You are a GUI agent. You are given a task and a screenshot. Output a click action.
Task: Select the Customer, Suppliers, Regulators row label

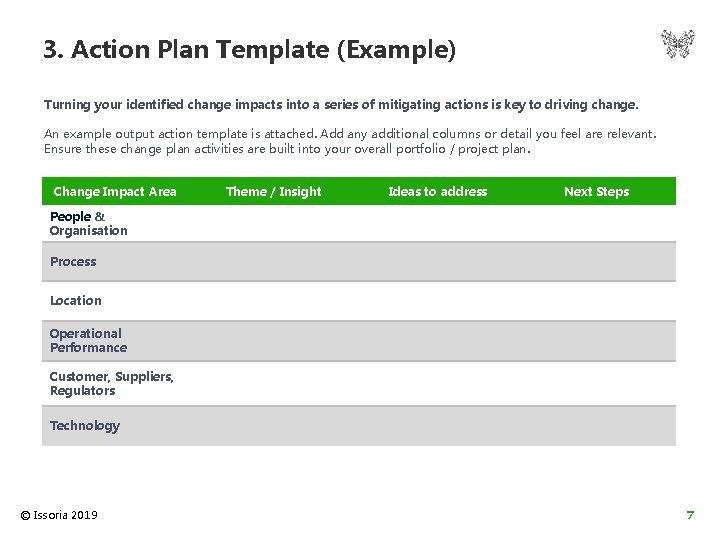[x=111, y=384]
